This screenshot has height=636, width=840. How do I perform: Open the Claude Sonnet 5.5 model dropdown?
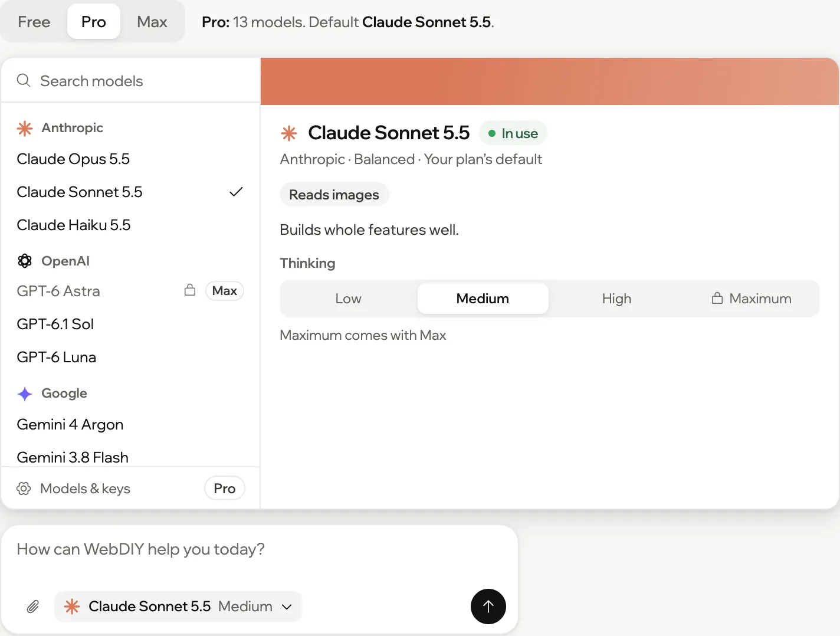click(178, 607)
